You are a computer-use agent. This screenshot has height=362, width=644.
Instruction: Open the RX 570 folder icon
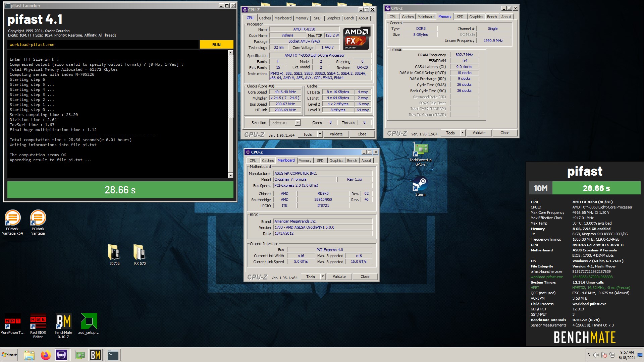click(x=140, y=254)
